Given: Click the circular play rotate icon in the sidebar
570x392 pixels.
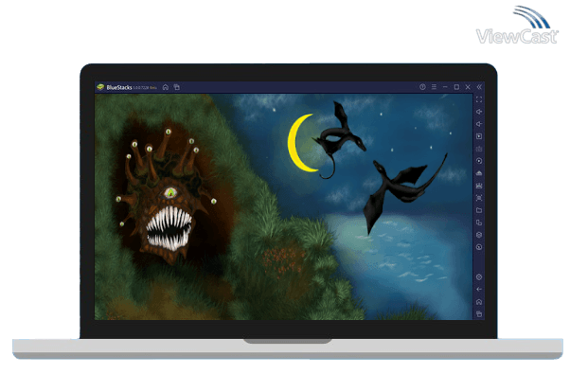Looking at the screenshot, I should coord(479,161).
